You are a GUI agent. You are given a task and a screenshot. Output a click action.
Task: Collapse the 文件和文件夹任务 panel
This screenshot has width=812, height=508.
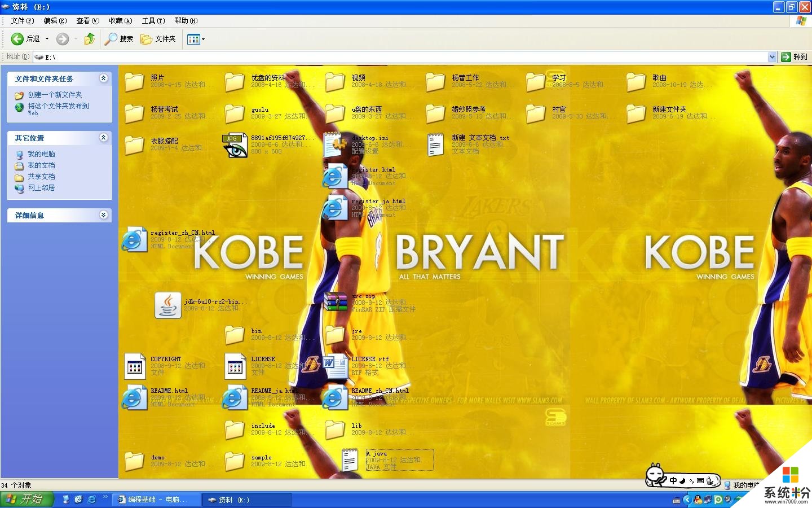pos(103,78)
